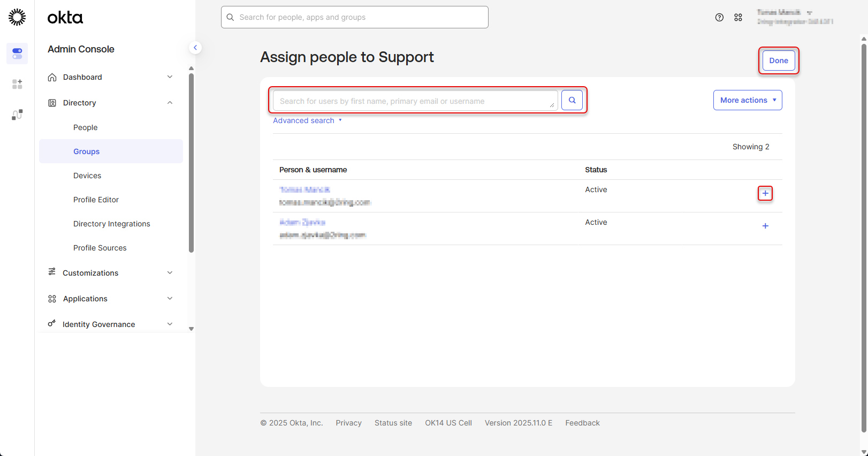868x456 pixels.
Task: Open the help question mark icon
Action: click(x=719, y=18)
